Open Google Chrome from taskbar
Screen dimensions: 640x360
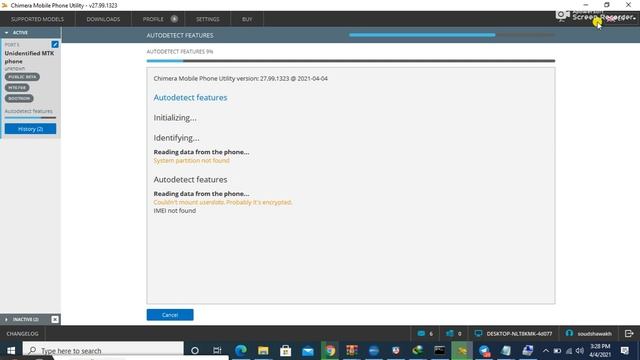coord(330,351)
